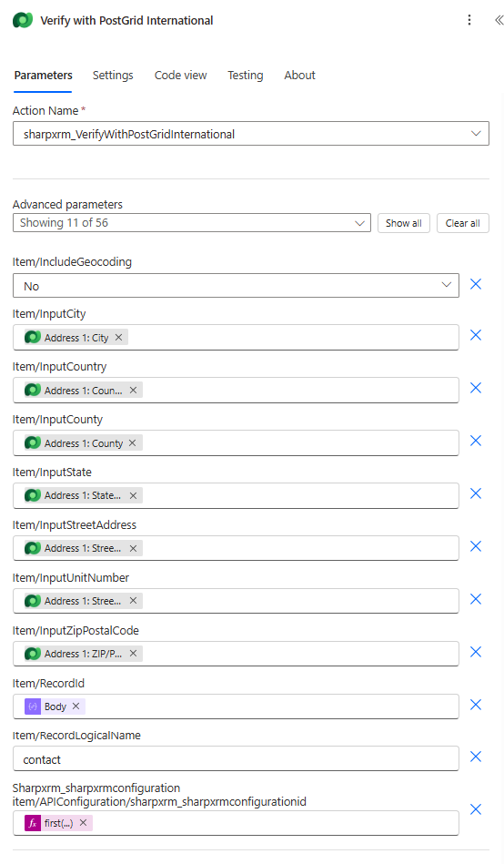Screen dimensions: 504x864
Task: Select the Address 1: City dynamic token
Action: (76, 337)
